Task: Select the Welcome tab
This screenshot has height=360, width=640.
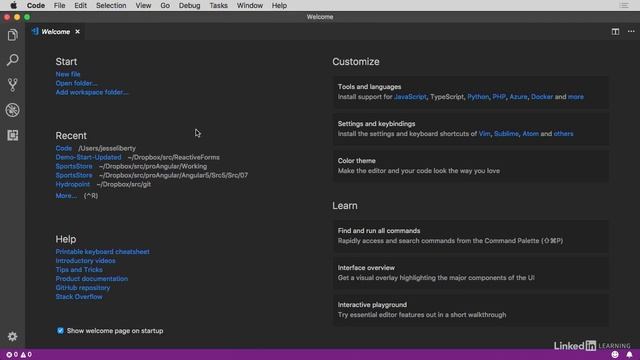Action: point(56,31)
